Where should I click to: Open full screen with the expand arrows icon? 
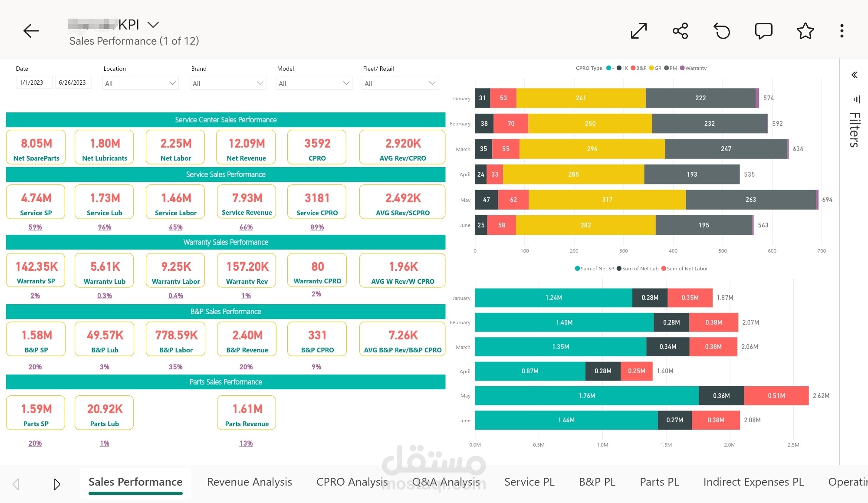click(x=639, y=31)
